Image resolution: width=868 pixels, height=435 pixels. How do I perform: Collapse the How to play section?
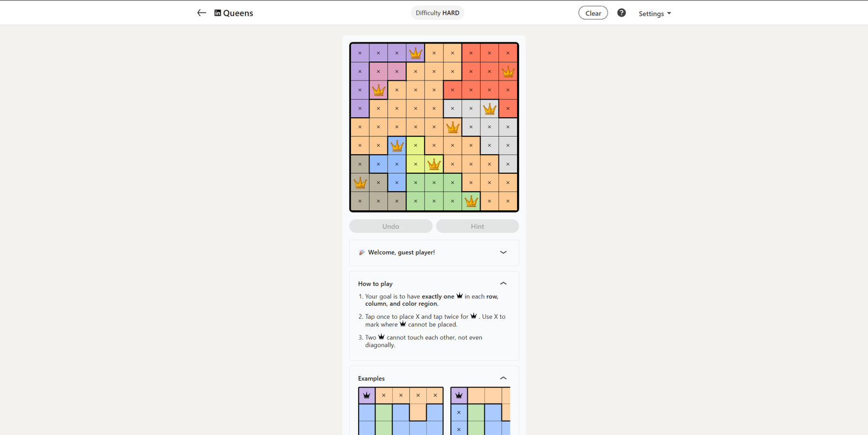[x=503, y=283]
